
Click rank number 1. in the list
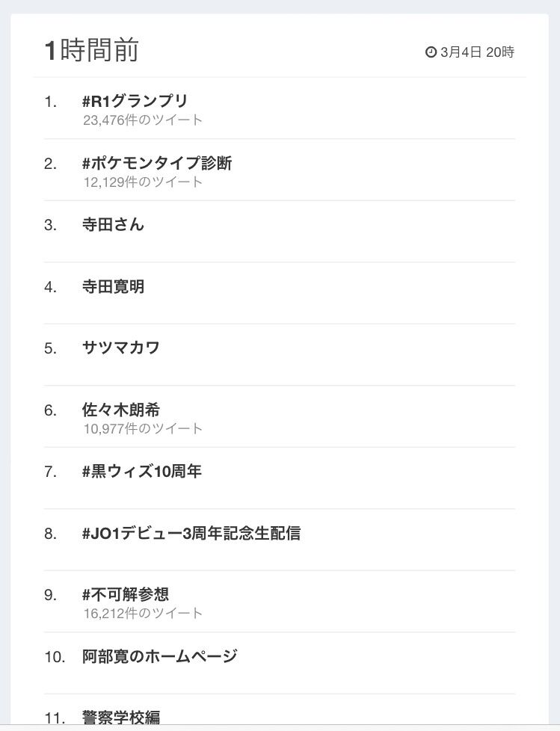[x=50, y=101]
